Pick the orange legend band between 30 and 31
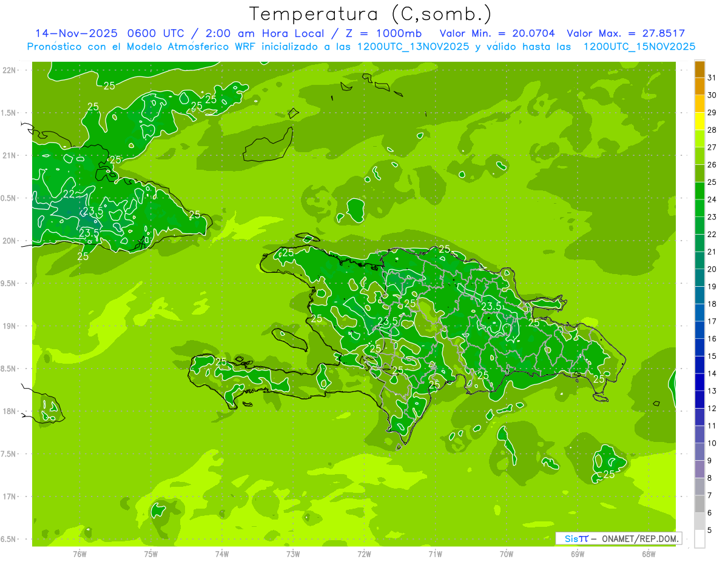This screenshot has height=562, width=728. pos(699,86)
